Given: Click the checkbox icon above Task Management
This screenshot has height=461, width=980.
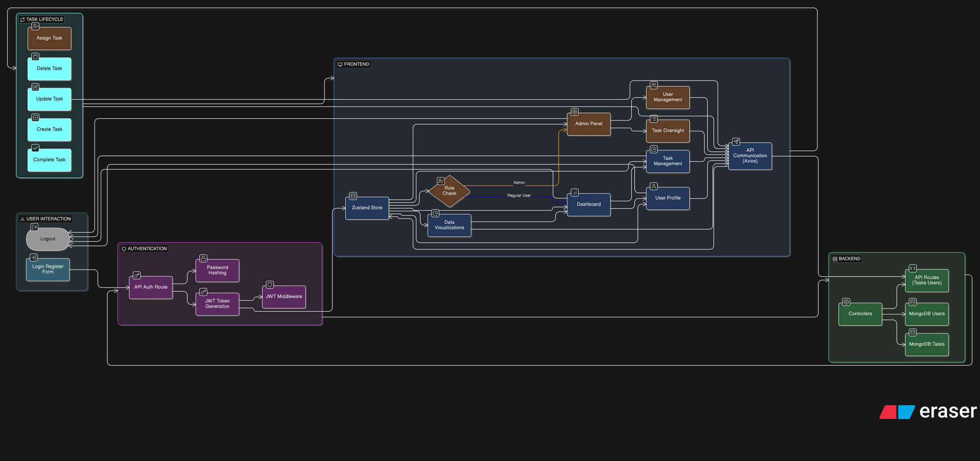Looking at the screenshot, I should point(653,149).
